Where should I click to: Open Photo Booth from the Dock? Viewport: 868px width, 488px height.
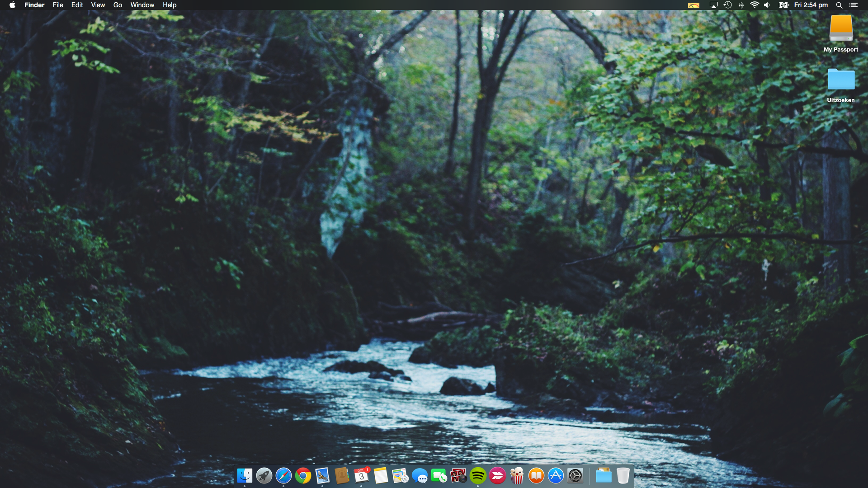458,476
